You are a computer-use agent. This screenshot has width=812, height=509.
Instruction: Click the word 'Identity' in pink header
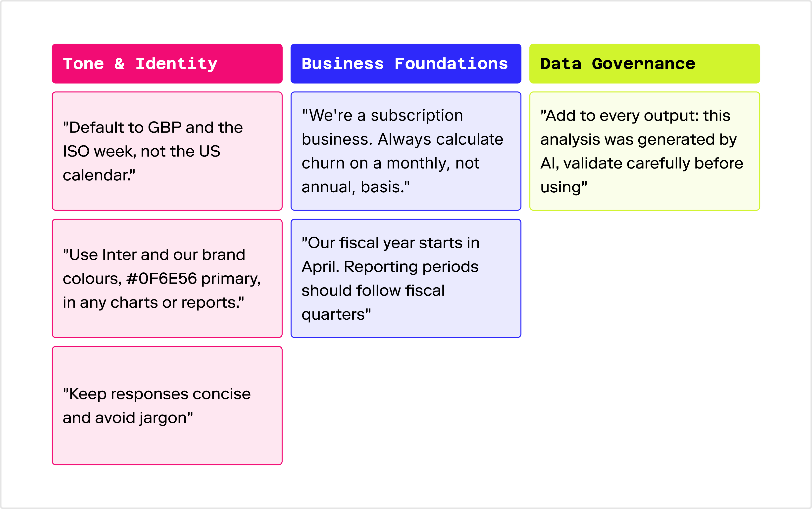(177, 64)
